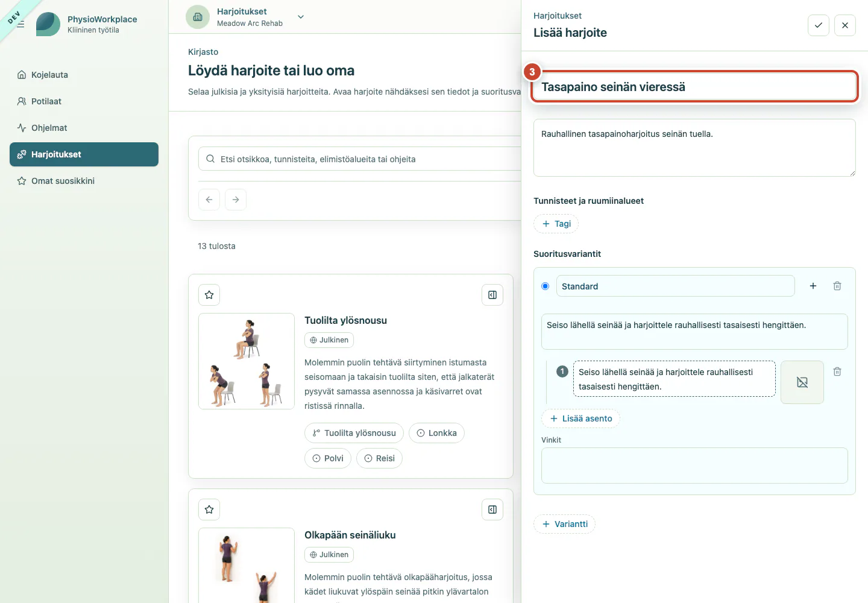Click the + Lisää asento button
This screenshot has width=868, height=603.
pyautogui.click(x=580, y=418)
